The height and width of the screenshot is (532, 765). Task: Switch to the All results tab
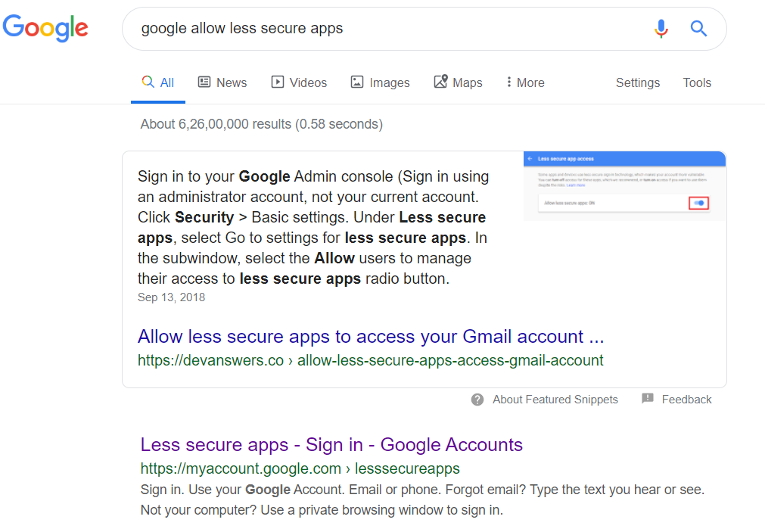[x=158, y=82]
